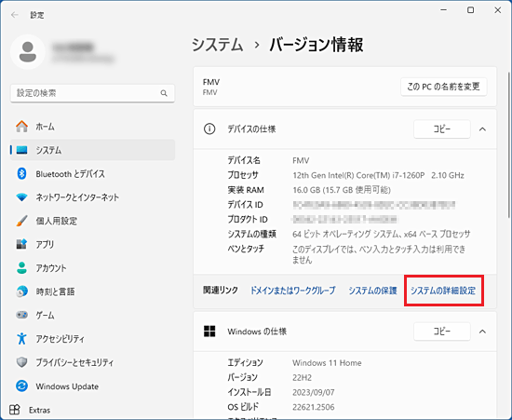Open ホーム in the sidebar
This screenshot has width=512, height=420.
pyautogui.click(x=92, y=127)
